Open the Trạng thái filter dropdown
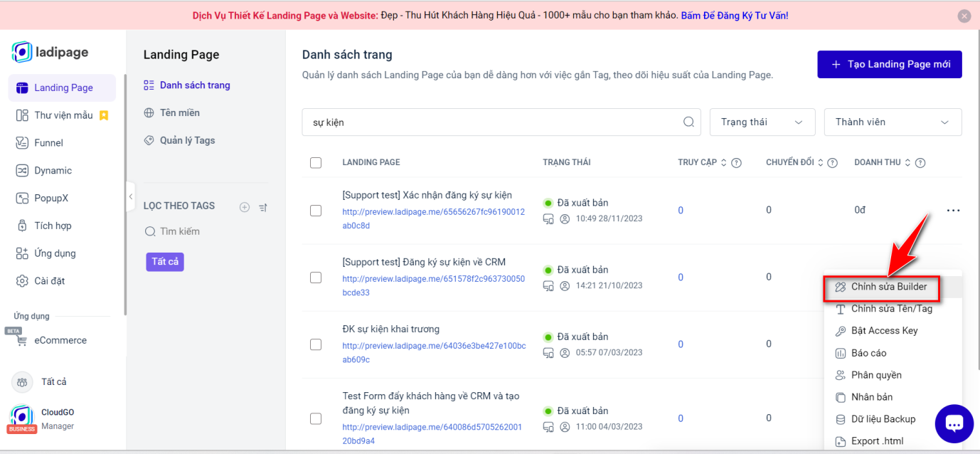980x454 pixels. click(762, 122)
